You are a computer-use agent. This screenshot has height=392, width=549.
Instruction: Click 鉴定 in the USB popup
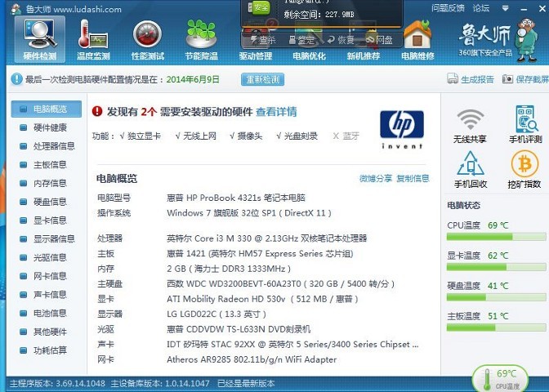[301, 40]
